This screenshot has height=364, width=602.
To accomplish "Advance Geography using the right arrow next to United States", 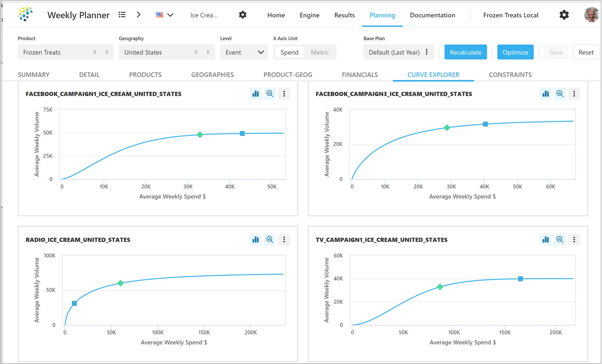I will pyautogui.click(x=208, y=52).
